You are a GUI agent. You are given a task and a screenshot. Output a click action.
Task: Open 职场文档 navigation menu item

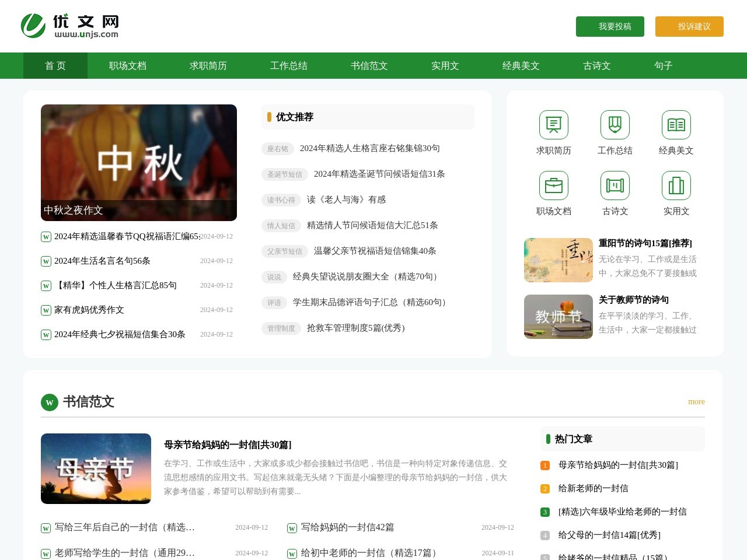click(x=128, y=66)
